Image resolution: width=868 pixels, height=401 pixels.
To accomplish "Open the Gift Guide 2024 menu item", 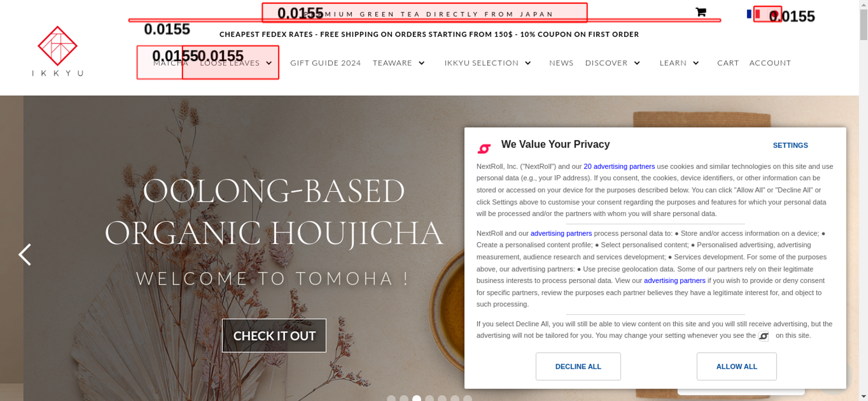I will 325,63.
